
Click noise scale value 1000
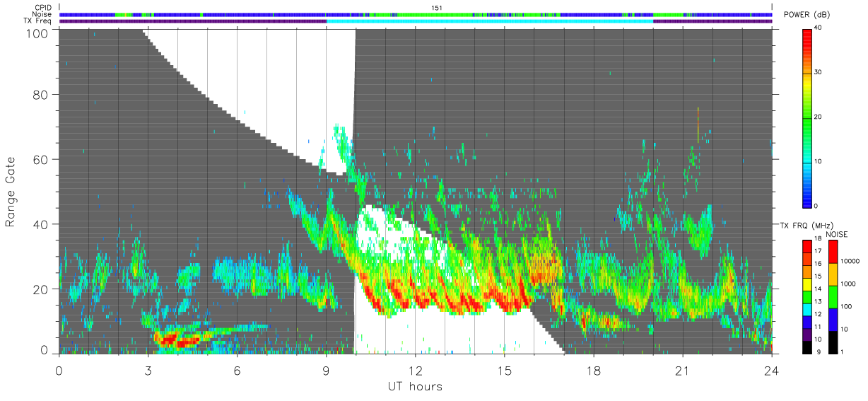(x=848, y=284)
